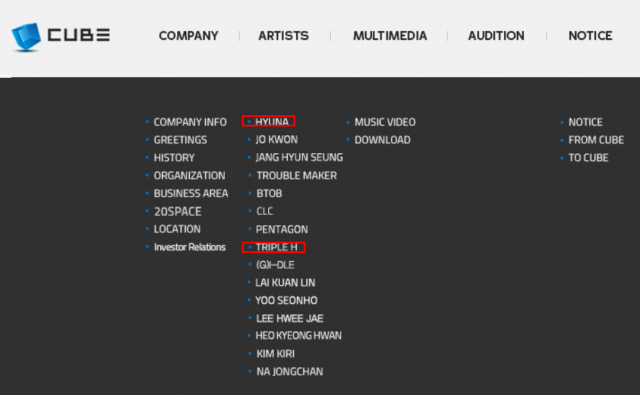Screen dimensions: 640x395
Task: Open the NOTICE top menu
Action: (x=590, y=36)
